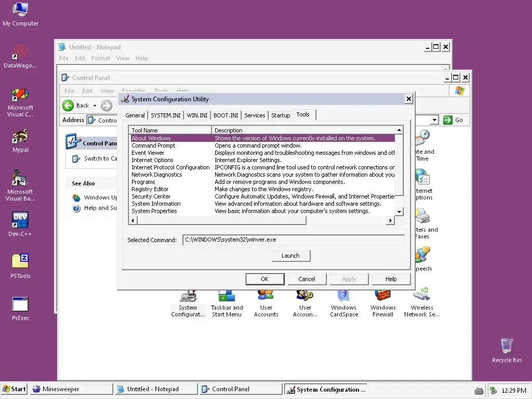Click the horizontal scroll left arrow

[x=132, y=220]
